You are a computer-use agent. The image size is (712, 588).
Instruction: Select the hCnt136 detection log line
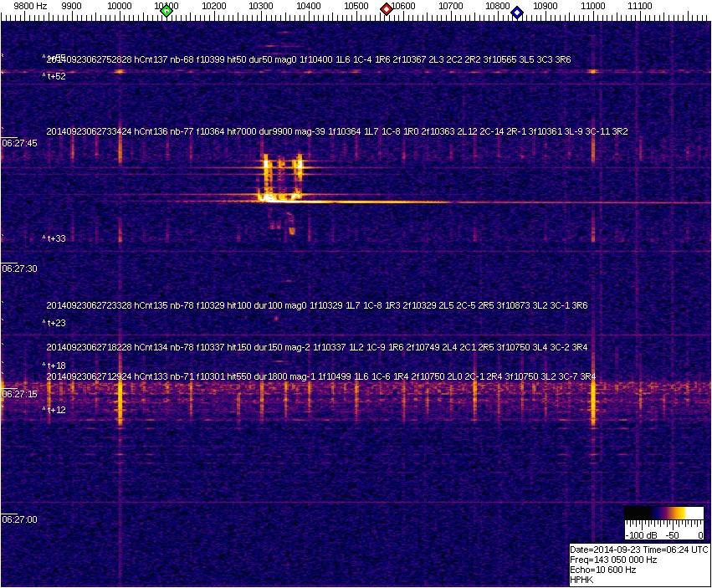tap(336, 131)
